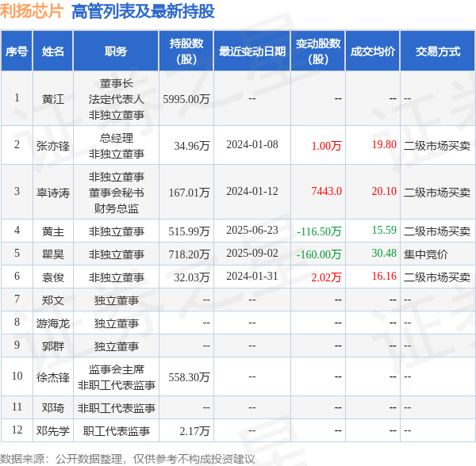Click change value 7443.0
Screen dimensions: 476x466
[x=326, y=191]
